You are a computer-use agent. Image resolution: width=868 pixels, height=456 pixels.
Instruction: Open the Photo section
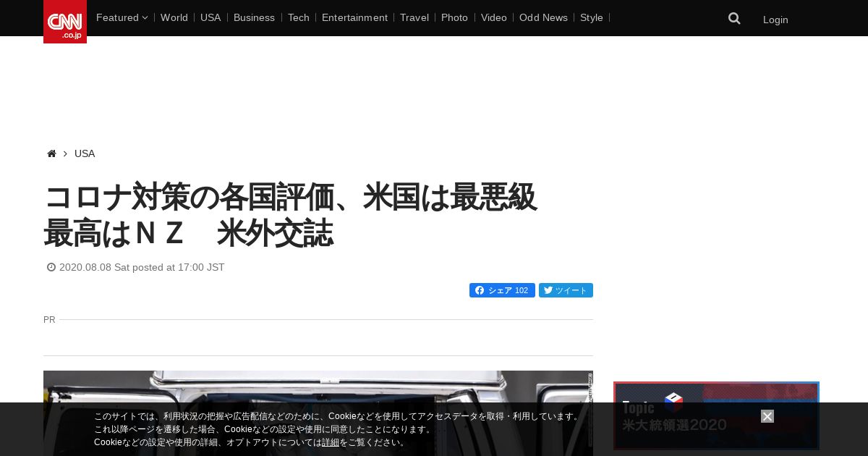[x=454, y=17]
